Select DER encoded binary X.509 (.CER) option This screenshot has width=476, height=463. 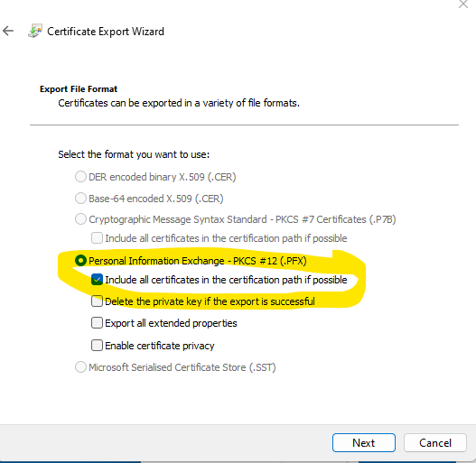tap(80, 177)
